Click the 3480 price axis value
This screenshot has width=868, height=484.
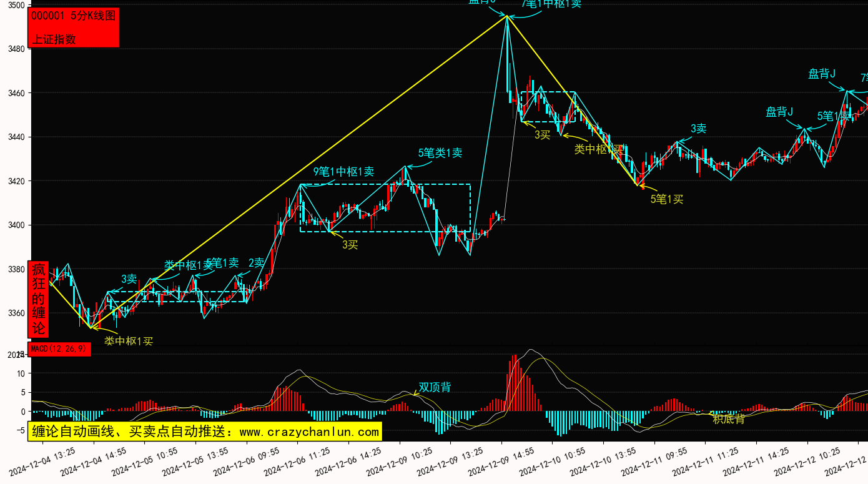coord(15,49)
